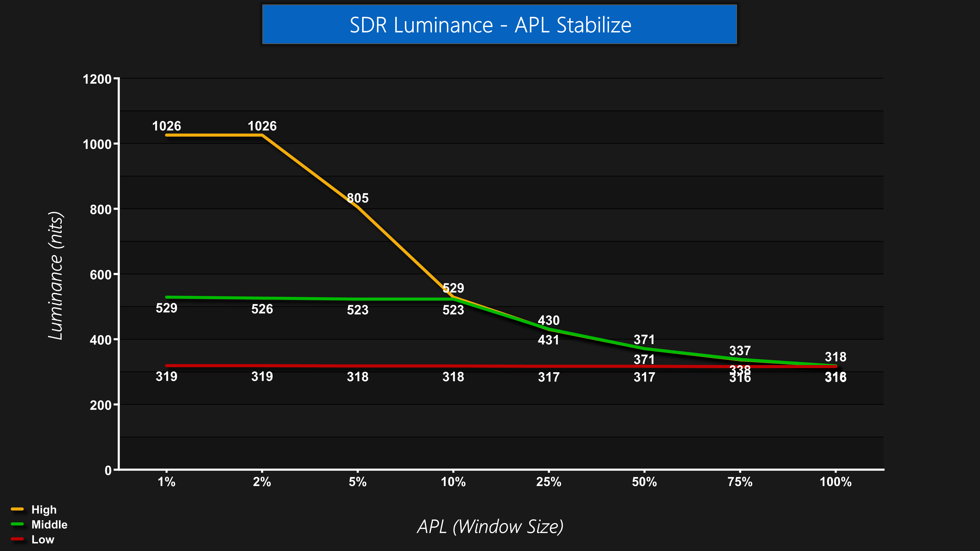Click the 50% x-axis tick label
This screenshot has width=980, height=551.
(x=644, y=482)
